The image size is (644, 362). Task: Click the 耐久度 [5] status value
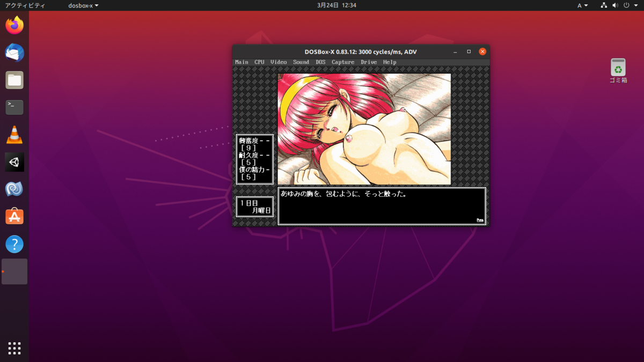tap(249, 162)
